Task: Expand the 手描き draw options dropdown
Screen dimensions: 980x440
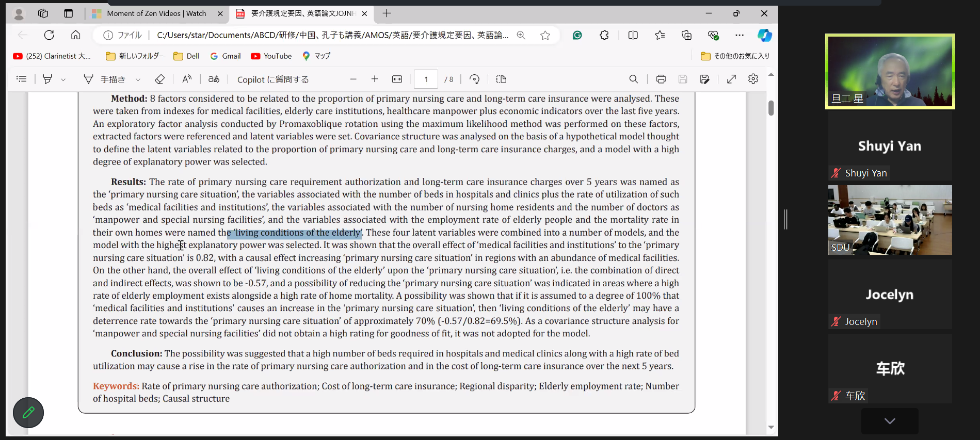Action: pyautogui.click(x=138, y=79)
